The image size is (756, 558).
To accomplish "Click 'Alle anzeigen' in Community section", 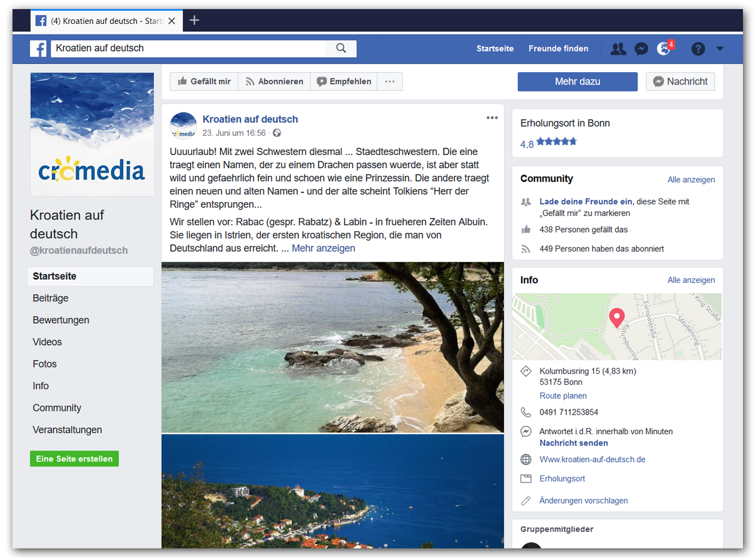I will coord(691,180).
